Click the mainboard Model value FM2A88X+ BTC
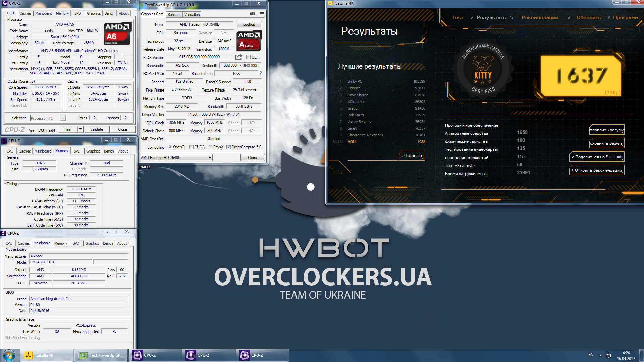 tap(61, 262)
